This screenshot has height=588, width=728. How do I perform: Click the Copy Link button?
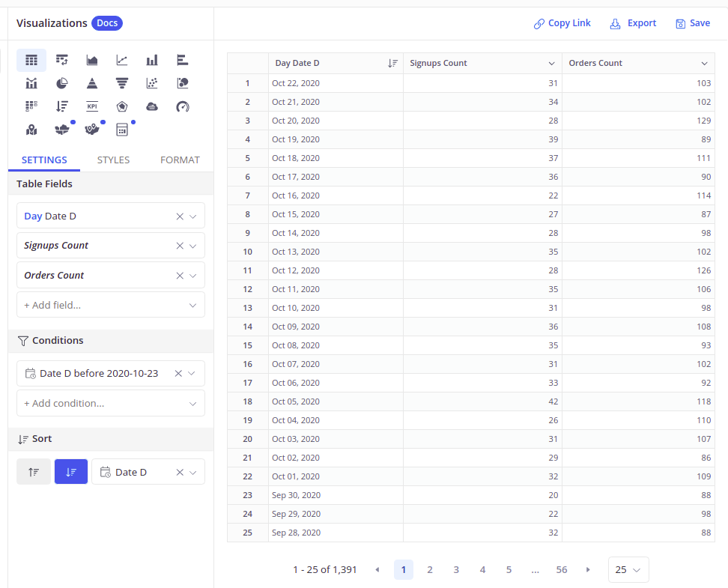[562, 23]
